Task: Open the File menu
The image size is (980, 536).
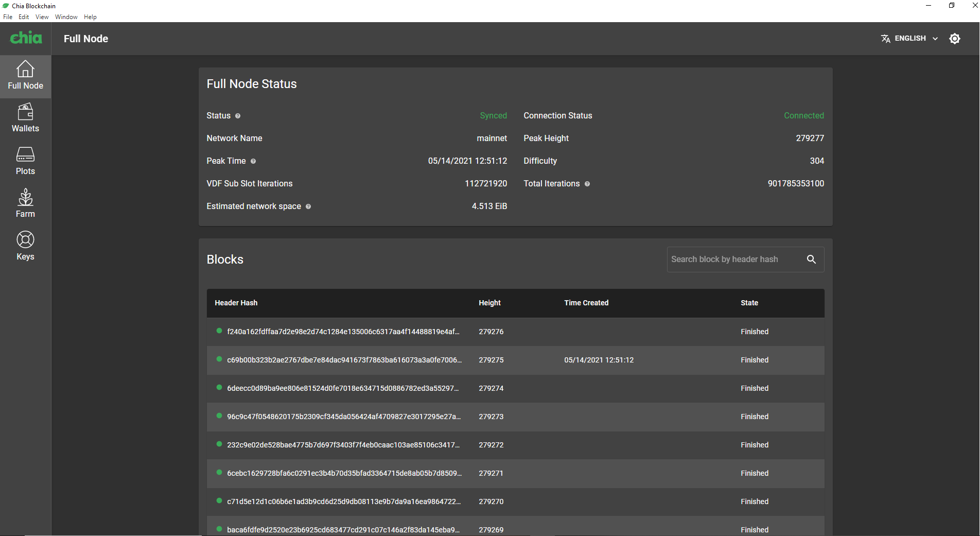Action: coord(8,17)
